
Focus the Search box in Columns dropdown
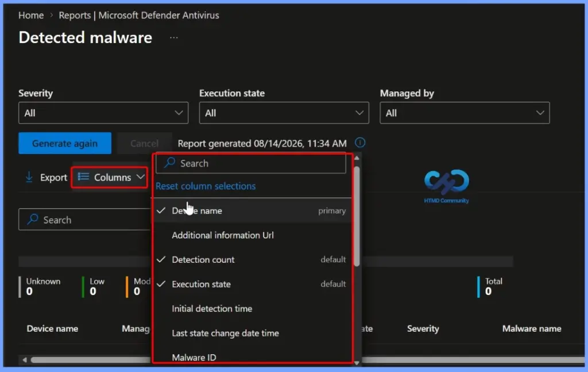click(x=251, y=163)
